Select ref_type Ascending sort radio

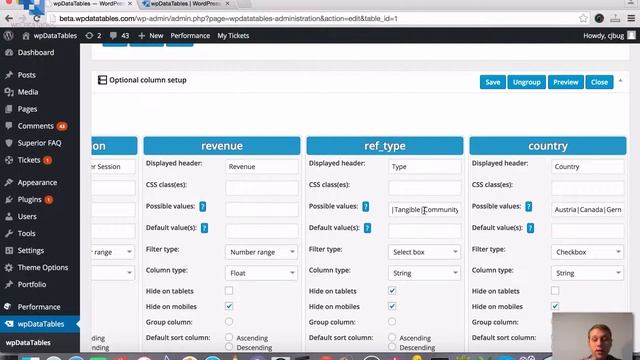[392, 337]
